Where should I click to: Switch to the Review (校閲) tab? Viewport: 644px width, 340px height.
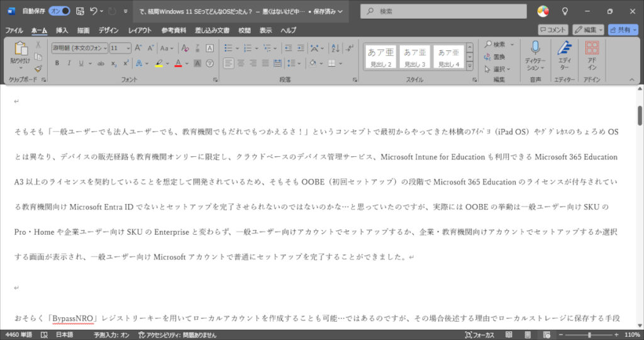pos(244,30)
